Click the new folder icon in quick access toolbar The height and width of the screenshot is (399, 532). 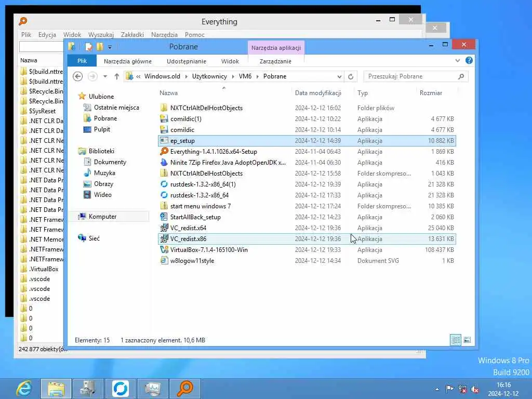(100, 46)
